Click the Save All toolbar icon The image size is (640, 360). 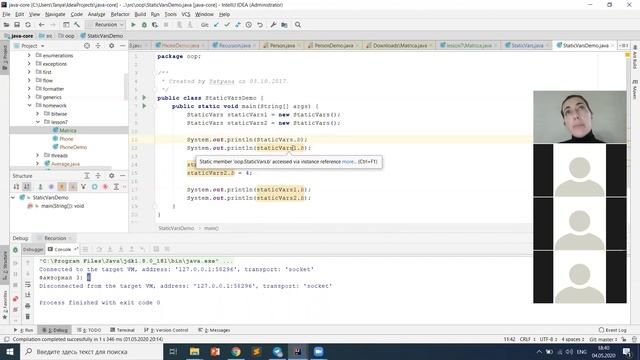pyautogui.click(x=17, y=25)
